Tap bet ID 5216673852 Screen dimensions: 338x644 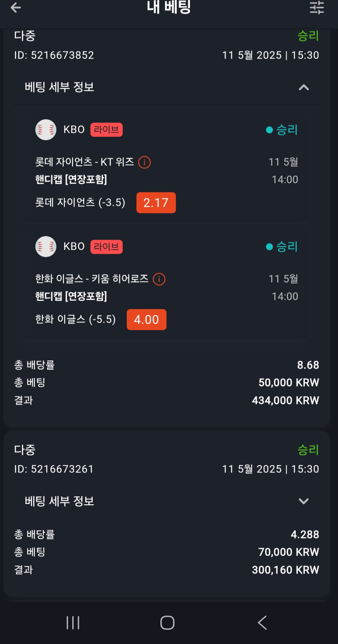pos(54,55)
